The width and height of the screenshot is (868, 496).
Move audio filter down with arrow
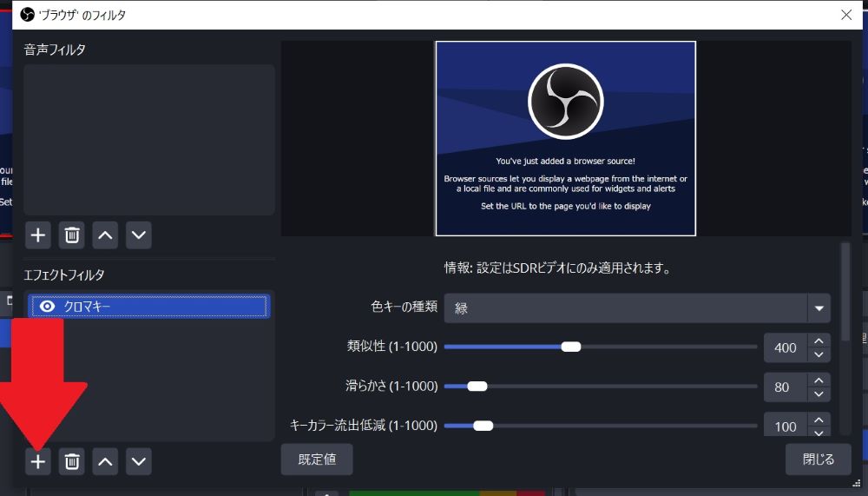pos(138,235)
